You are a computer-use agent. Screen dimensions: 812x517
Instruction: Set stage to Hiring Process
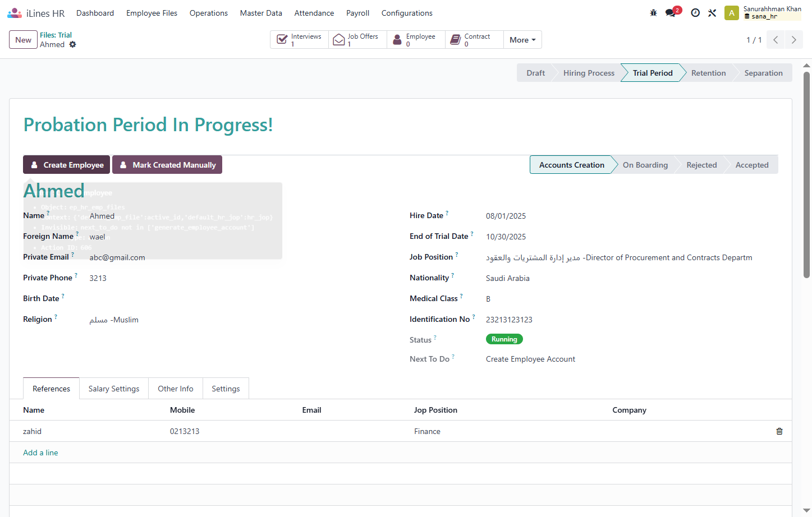589,73
